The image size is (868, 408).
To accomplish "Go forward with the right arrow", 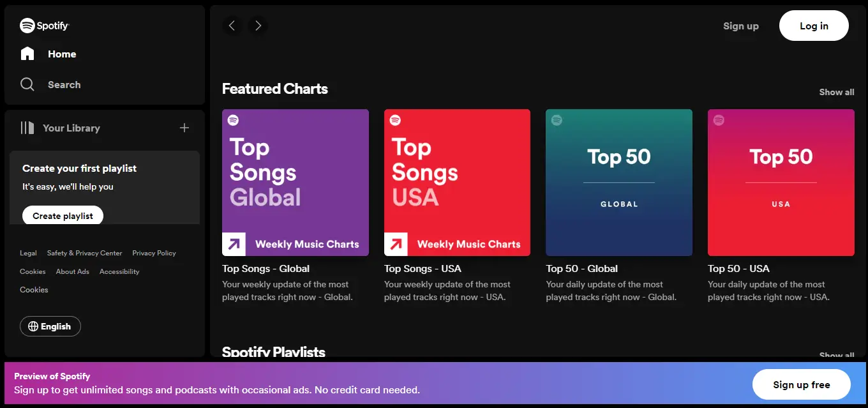I will (x=258, y=26).
